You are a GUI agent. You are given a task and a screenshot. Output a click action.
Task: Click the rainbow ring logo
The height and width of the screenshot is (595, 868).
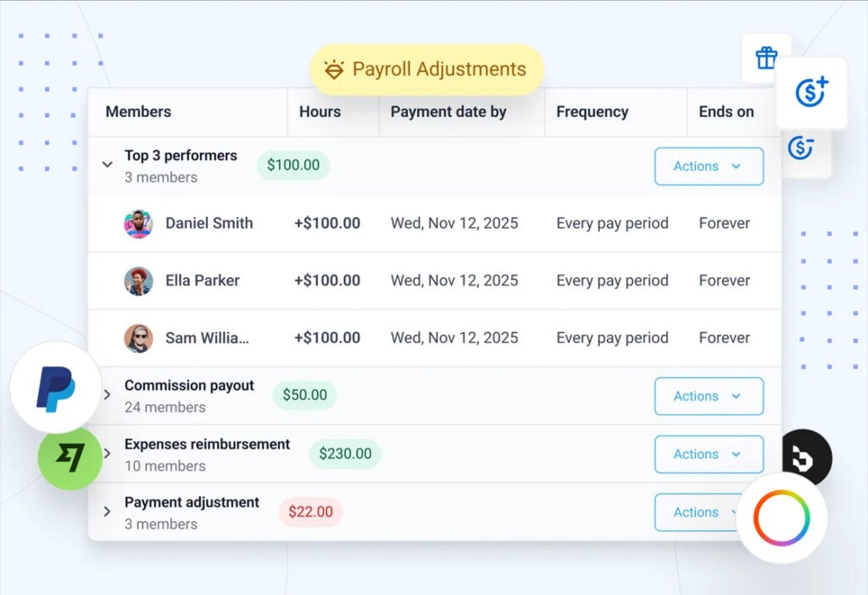pos(782,518)
